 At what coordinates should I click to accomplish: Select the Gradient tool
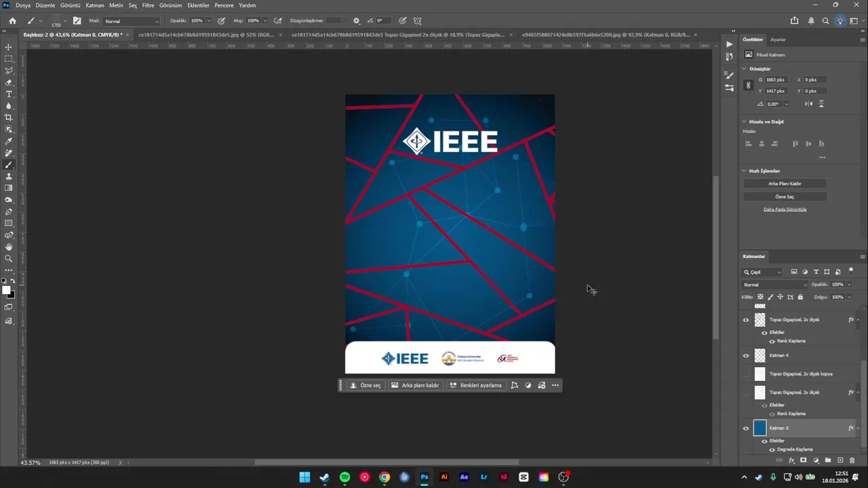pyautogui.click(x=9, y=188)
